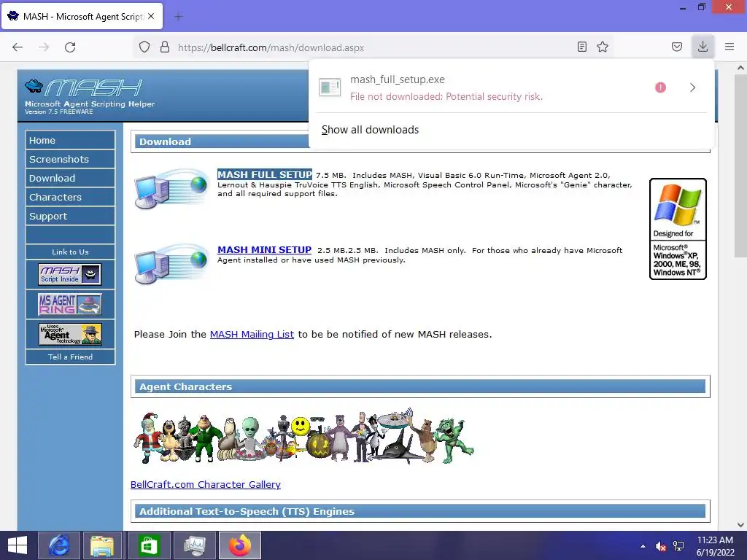Click page scrollbar down arrow
Screen dimensions: 747x560
tap(740, 525)
